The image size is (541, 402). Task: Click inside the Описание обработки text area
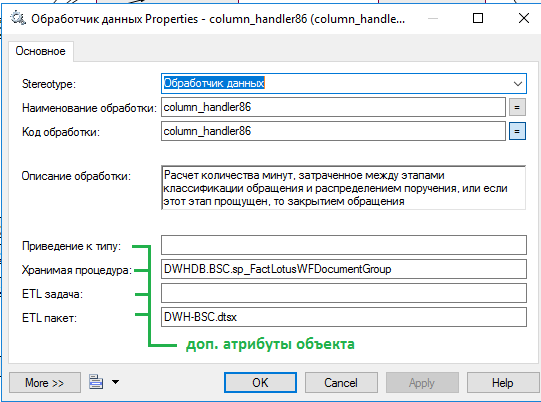(x=344, y=188)
